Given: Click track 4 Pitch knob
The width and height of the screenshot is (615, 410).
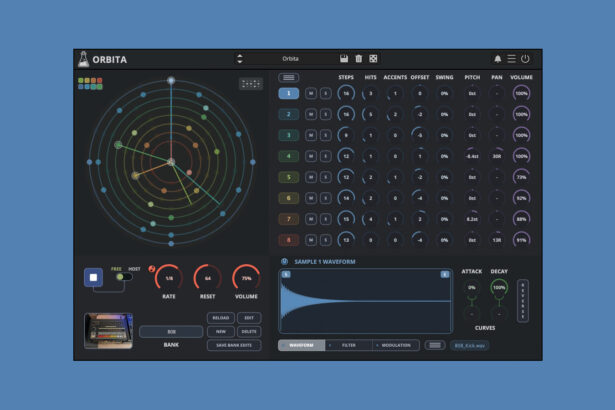Looking at the screenshot, I should click(x=472, y=156).
